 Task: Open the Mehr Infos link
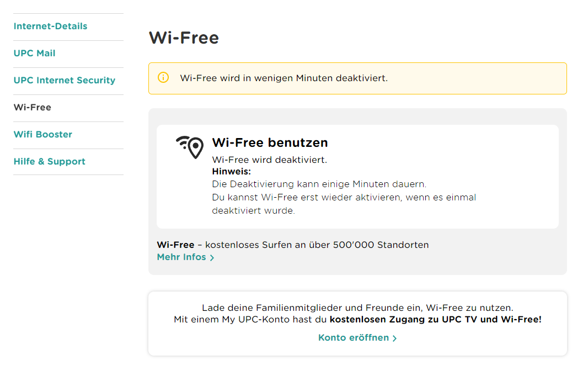[x=181, y=257]
